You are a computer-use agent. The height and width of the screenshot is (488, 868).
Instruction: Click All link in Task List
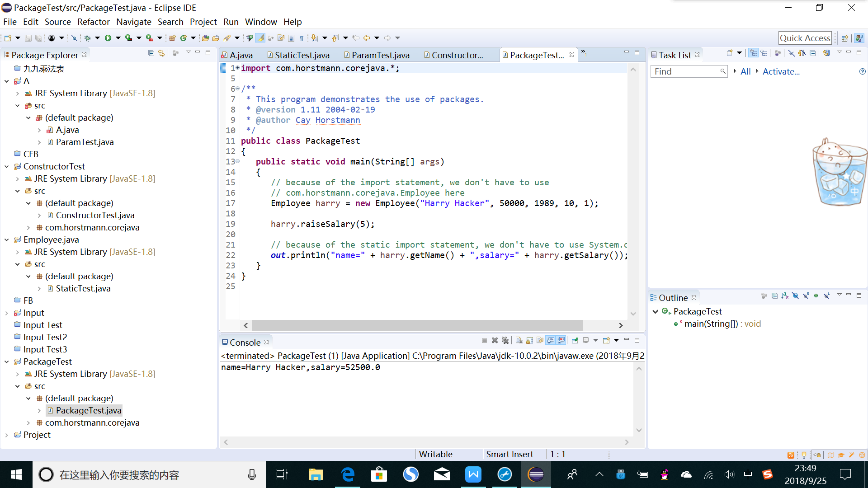tap(745, 71)
